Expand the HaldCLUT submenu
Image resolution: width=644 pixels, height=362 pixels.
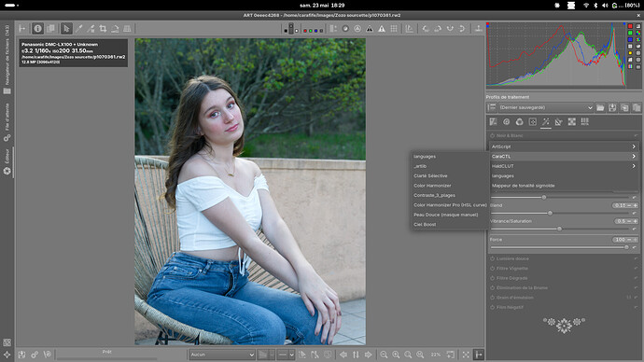point(564,166)
